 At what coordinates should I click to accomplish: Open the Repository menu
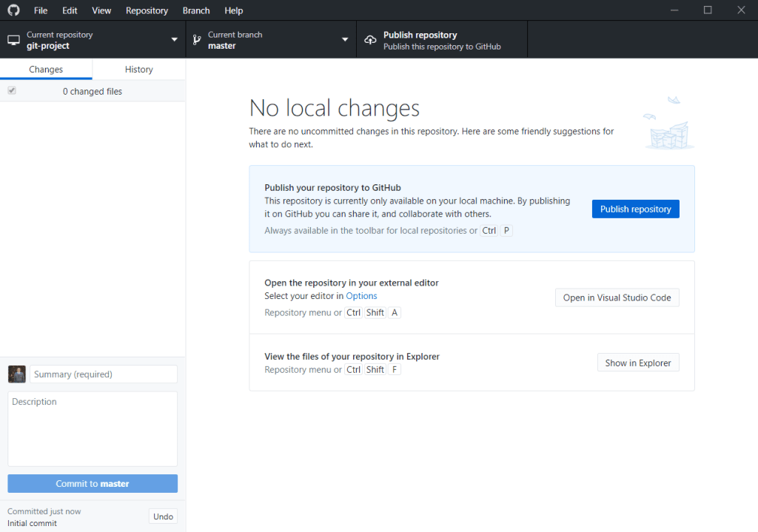147,10
